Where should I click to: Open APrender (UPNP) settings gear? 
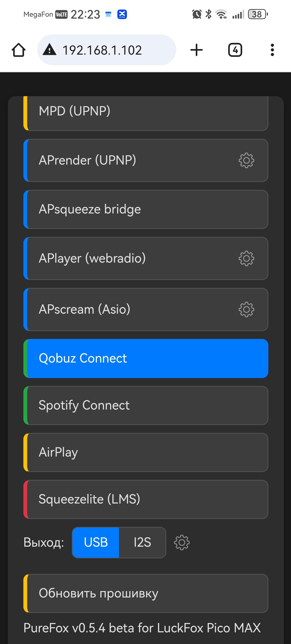(246, 160)
